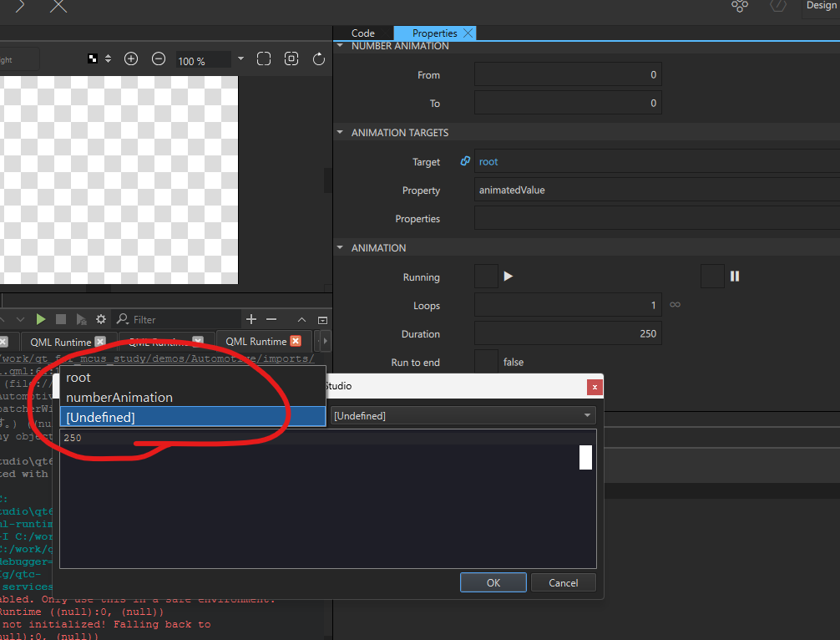Switch to the Code tab

pyautogui.click(x=362, y=33)
